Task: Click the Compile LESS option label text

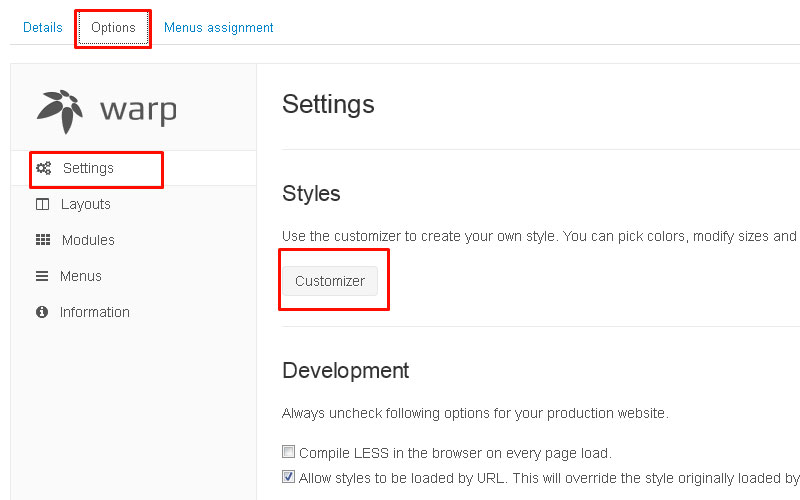Action: 455,452
